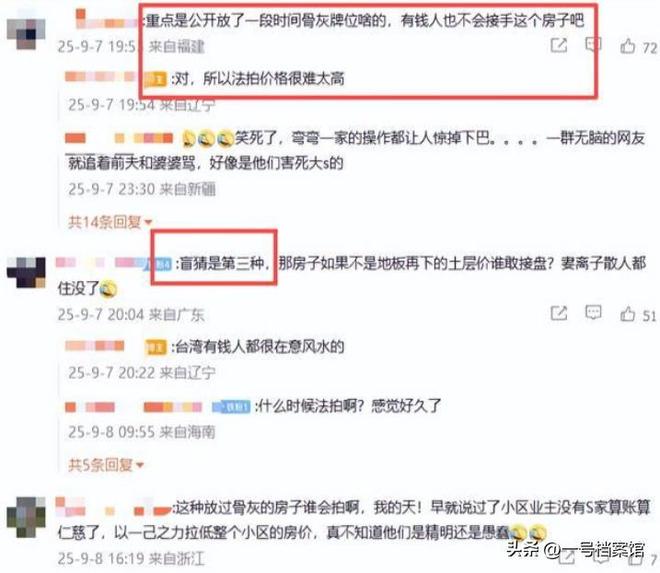Image resolution: width=660 pixels, height=573 pixels.
Task: Open the Zhejiang commenter's username
Action: tap(113, 506)
